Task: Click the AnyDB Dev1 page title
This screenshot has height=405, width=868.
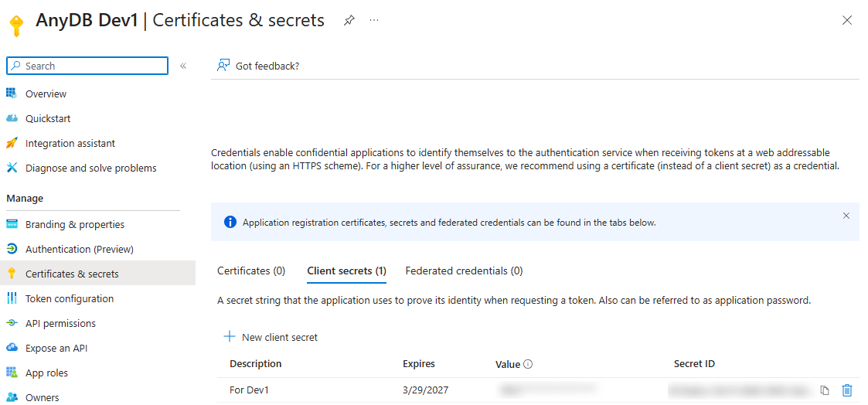Action: (87, 20)
